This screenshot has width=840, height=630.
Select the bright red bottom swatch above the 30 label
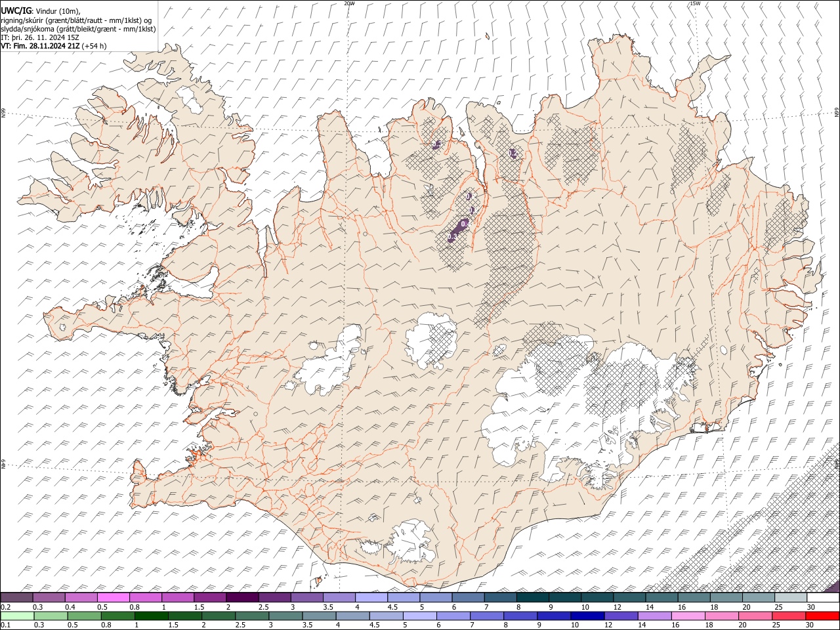(x=823, y=616)
